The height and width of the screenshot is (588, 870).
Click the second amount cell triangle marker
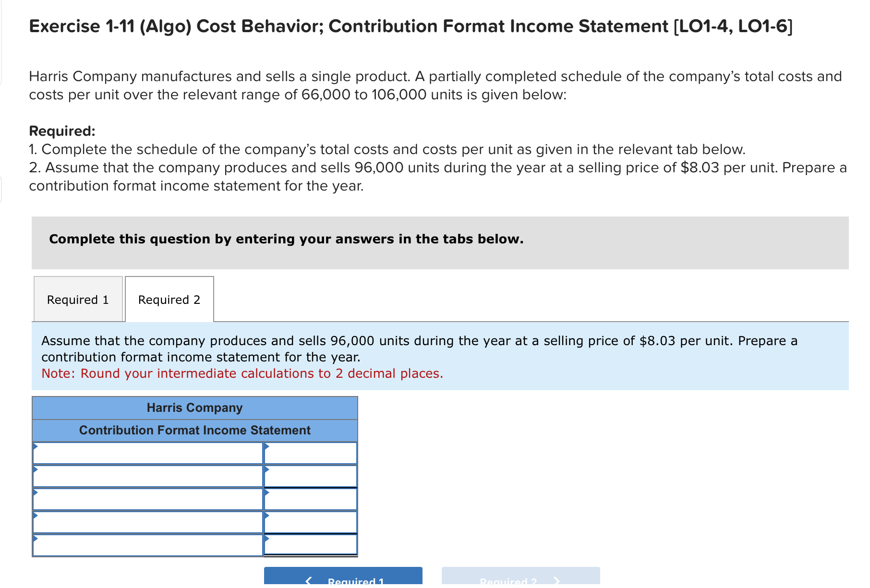(x=267, y=469)
